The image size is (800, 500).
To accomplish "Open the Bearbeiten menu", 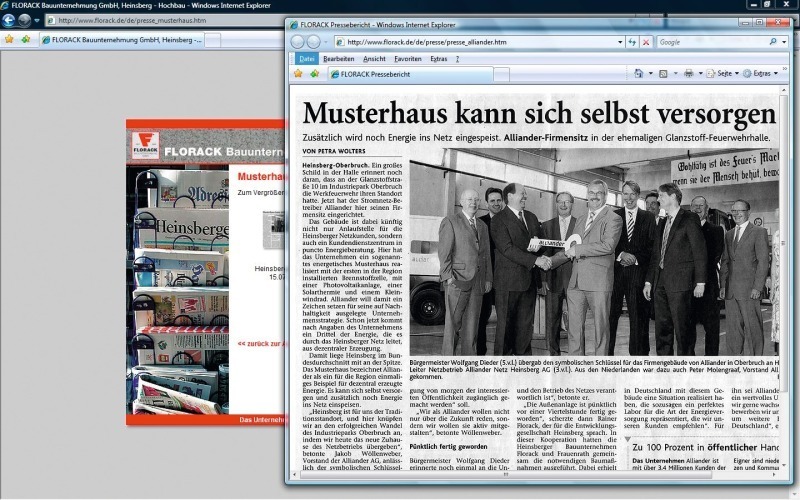I will pos(338,59).
